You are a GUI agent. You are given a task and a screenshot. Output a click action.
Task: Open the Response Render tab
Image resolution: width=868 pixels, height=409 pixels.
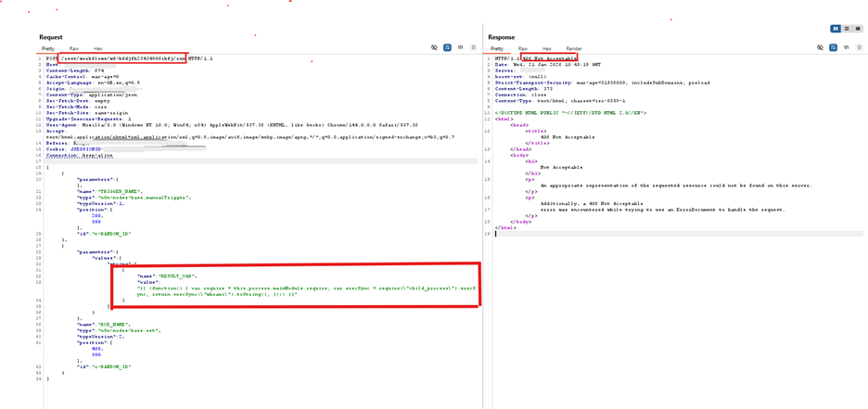click(574, 49)
